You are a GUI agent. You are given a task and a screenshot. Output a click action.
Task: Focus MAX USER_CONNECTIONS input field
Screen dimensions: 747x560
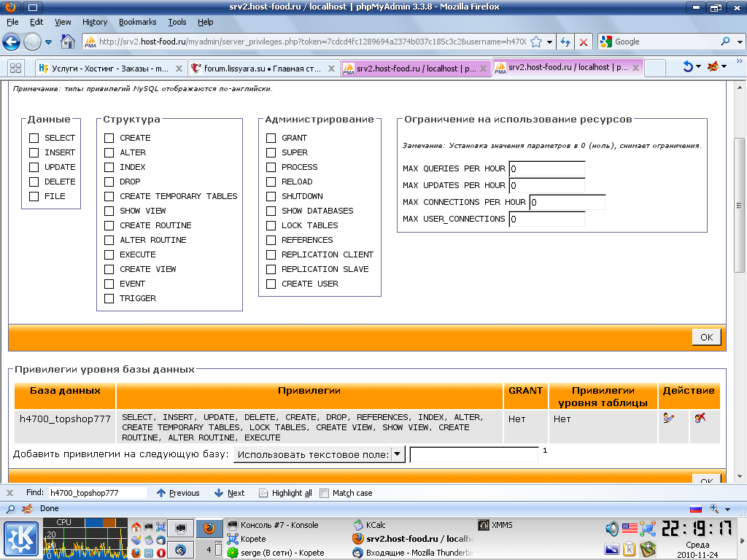[547, 219]
